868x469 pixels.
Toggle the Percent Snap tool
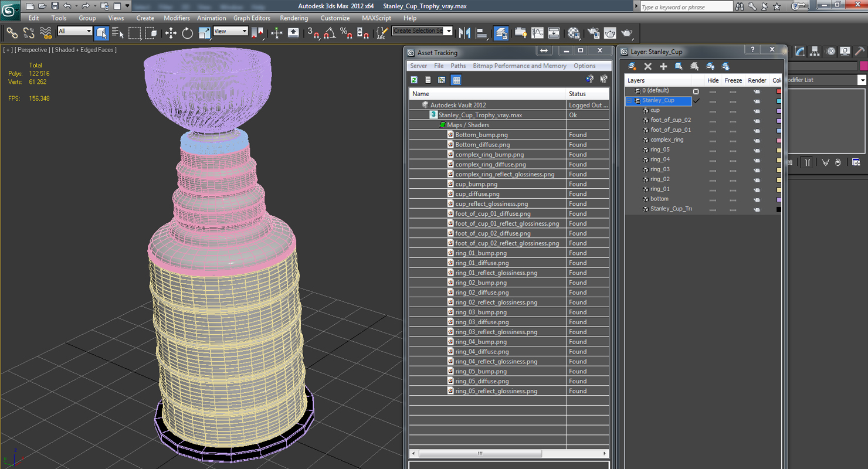point(346,33)
